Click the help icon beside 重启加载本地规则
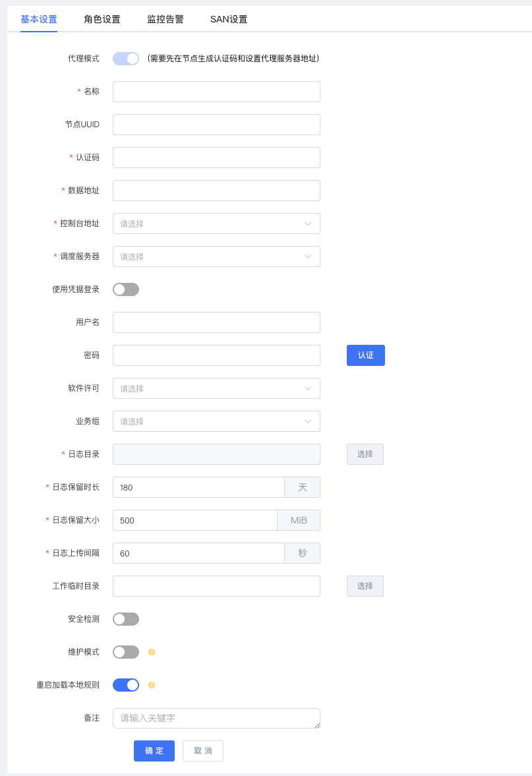The width and height of the screenshot is (532, 776). click(x=152, y=685)
